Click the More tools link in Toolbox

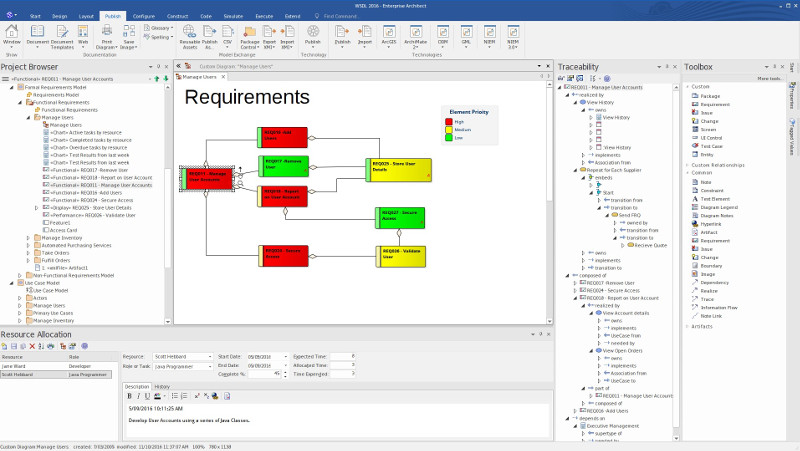coord(769,78)
